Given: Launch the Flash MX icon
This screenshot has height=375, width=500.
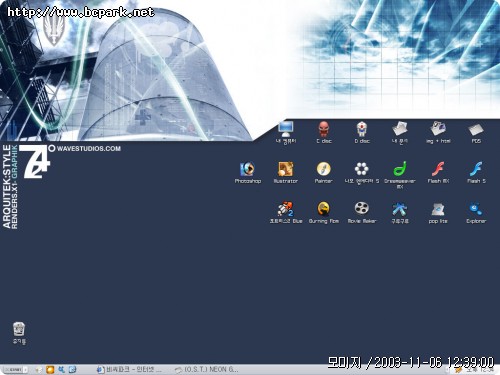Looking at the screenshot, I should (438, 172).
